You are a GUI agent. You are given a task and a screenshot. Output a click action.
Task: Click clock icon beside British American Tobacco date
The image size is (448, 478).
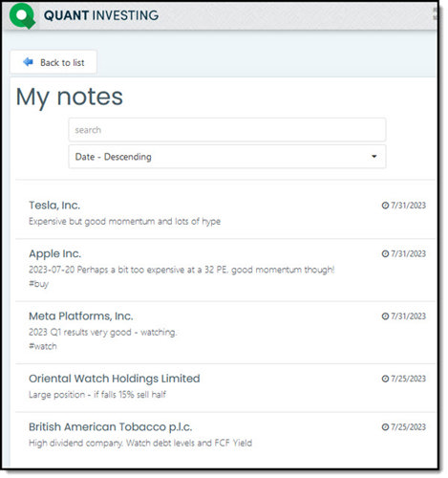[385, 427]
